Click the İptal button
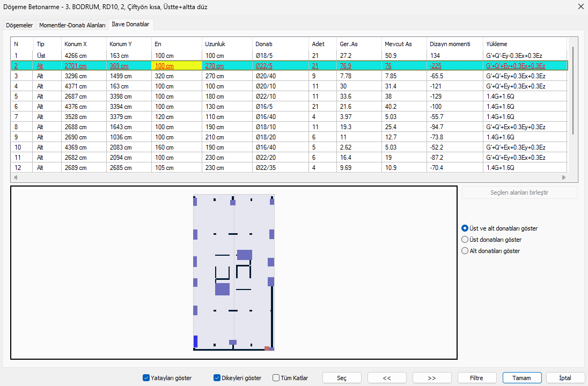Screen dimensions: 588x386 pyautogui.click(x=565, y=378)
